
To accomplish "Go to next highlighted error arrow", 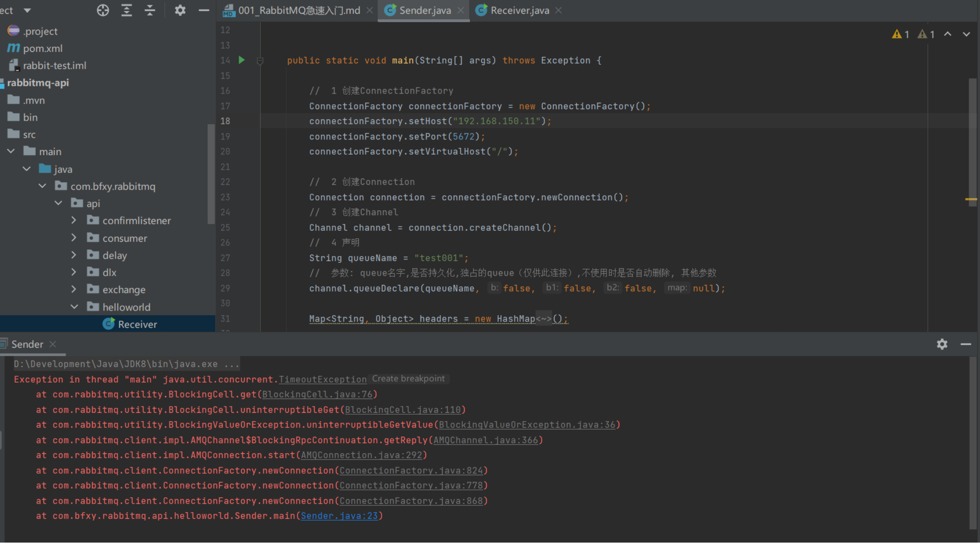I will click(x=966, y=34).
